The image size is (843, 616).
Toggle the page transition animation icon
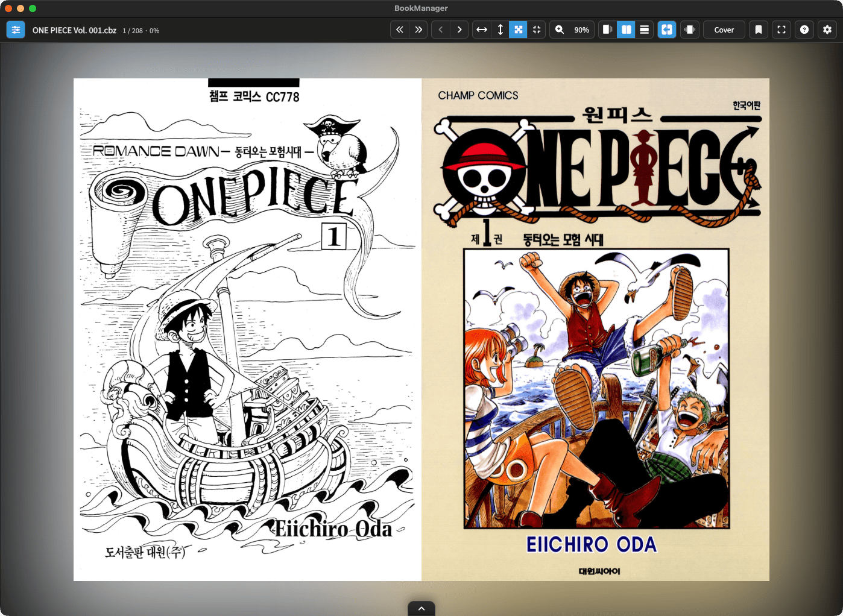tap(690, 30)
